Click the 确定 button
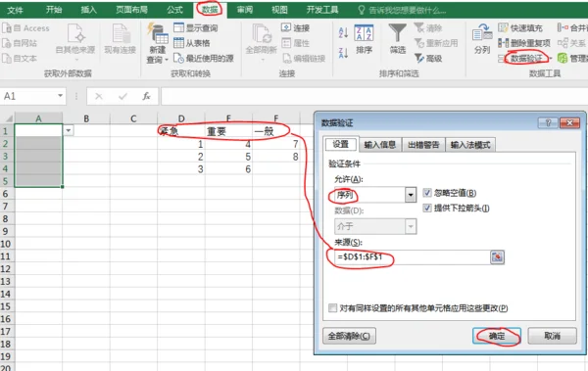Screen dimensions: 588x371 click(x=497, y=336)
